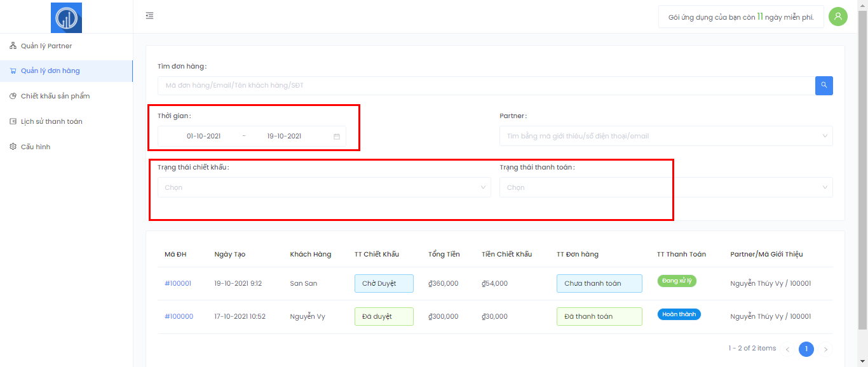Open the Chờ Duyệt status selector
This screenshot has width=868, height=367.
tap(384, 283)
